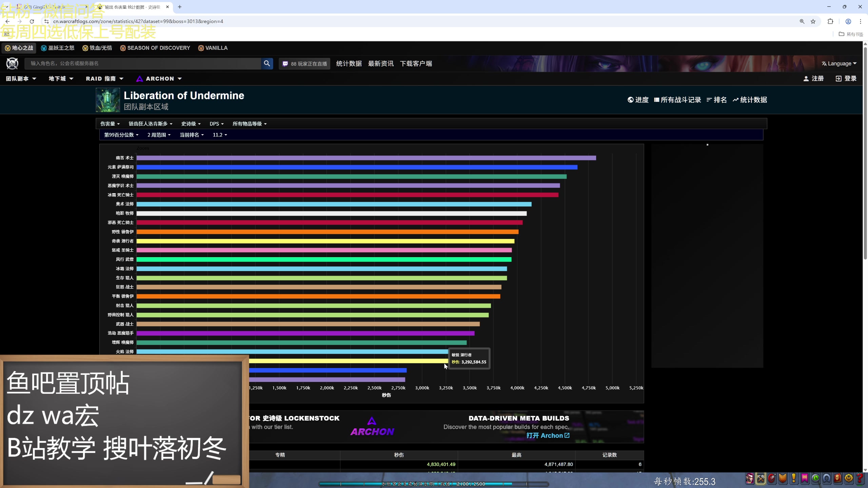Open the 地下城 navigation menu
Image resolution: width=868 pixels, height=488 pixels.
pos(61,79)
